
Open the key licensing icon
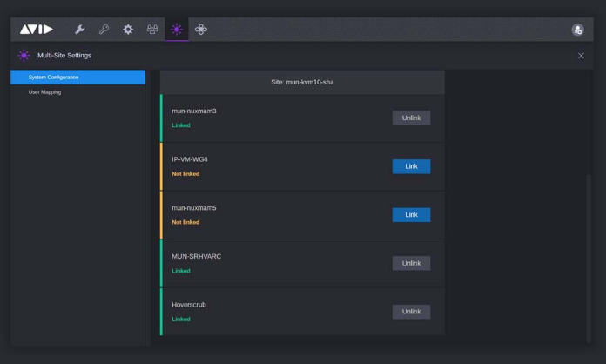[104, 30]
